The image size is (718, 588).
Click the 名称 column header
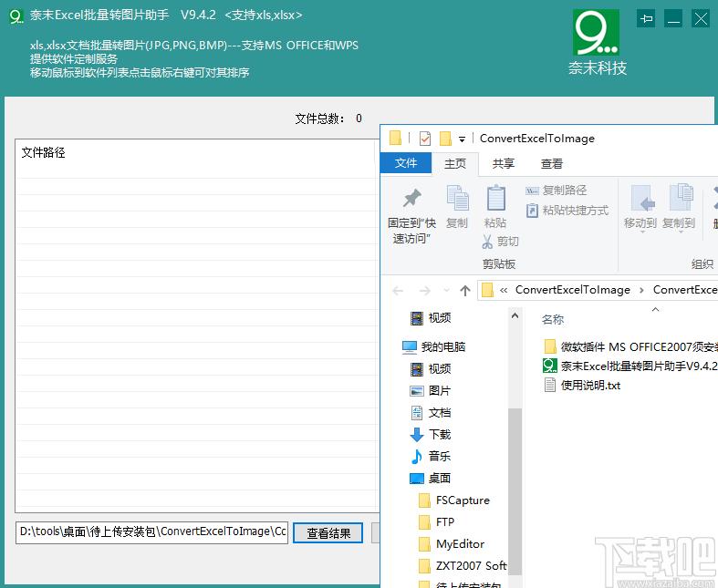[x=553, y=319]
